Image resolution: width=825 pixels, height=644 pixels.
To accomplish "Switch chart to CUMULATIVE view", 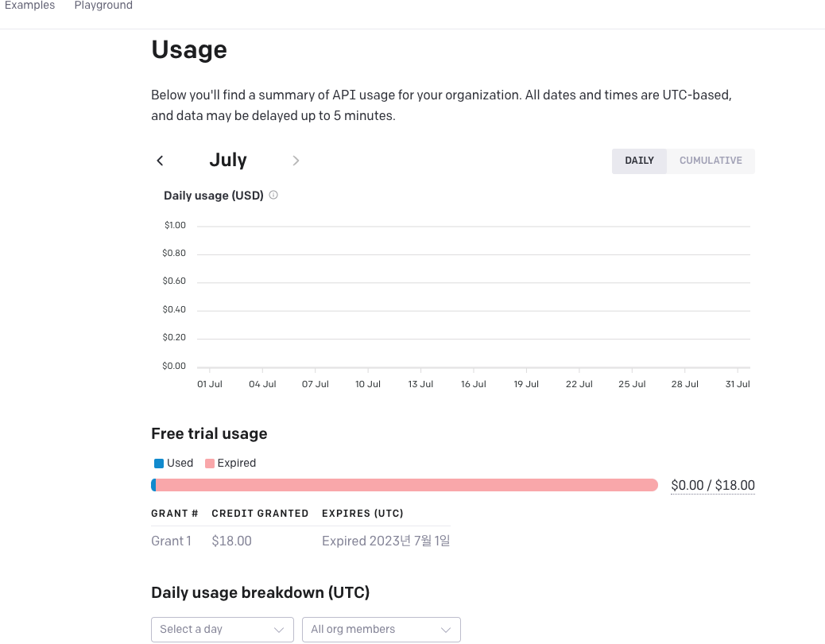I will [x=711, y=161].
